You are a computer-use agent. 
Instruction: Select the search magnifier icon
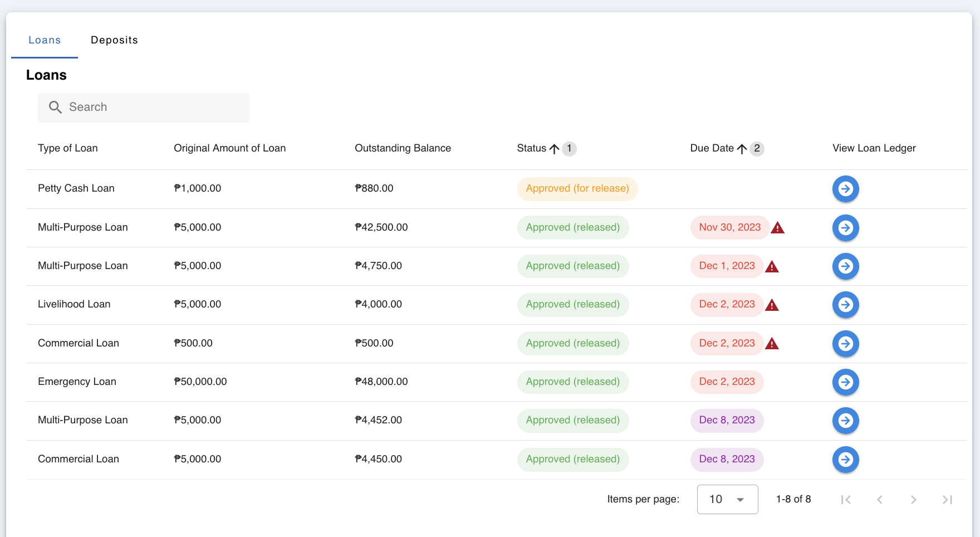(x=55, y=107)
